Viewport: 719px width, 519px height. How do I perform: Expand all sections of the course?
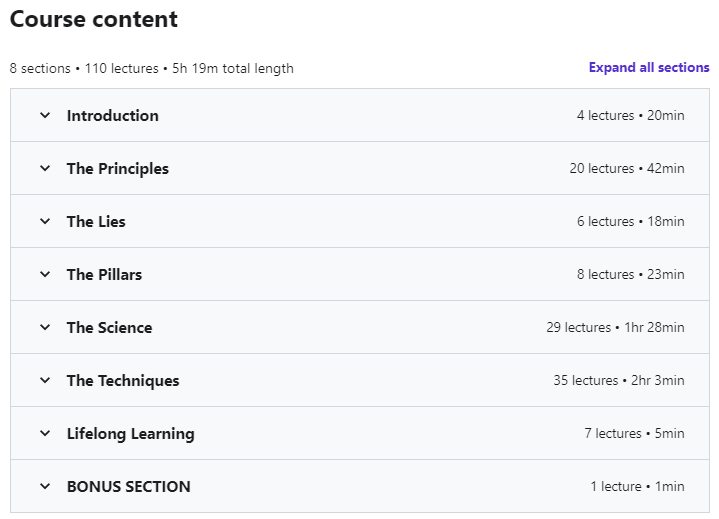649,68
